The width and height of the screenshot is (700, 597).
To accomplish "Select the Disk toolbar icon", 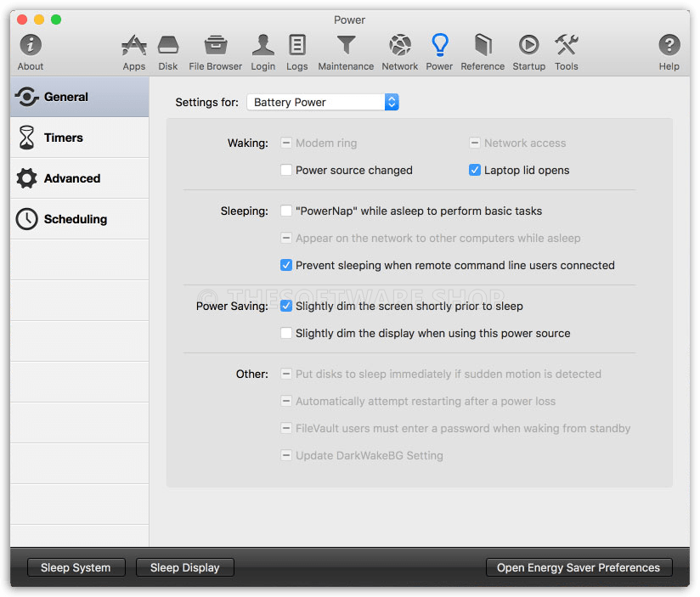I will 167,51.
